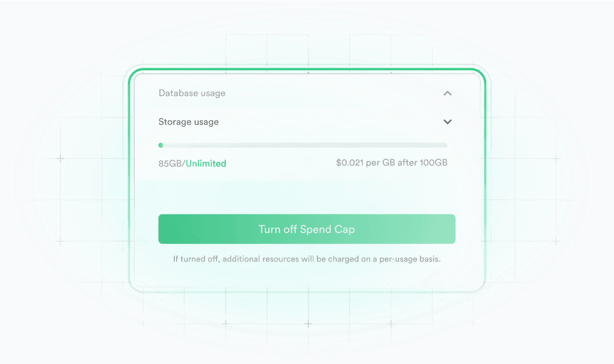Click the down chevron beside Storage usage

click(448, 122)
